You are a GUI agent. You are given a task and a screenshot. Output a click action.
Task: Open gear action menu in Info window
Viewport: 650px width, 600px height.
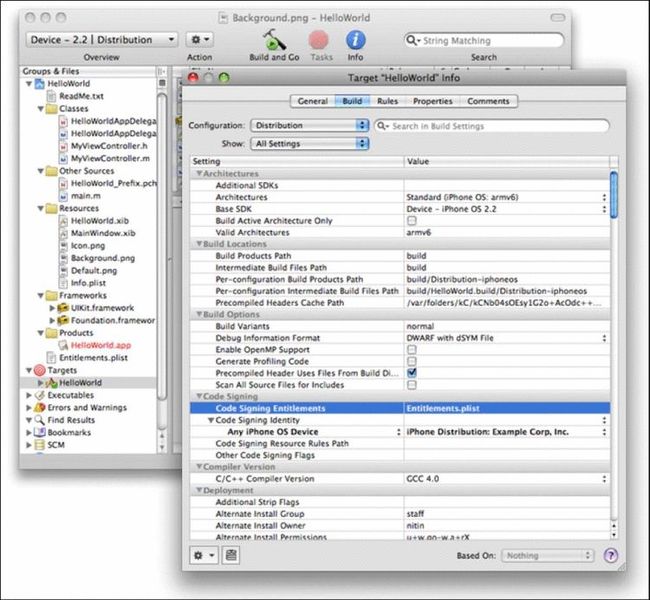pos(204,555)
